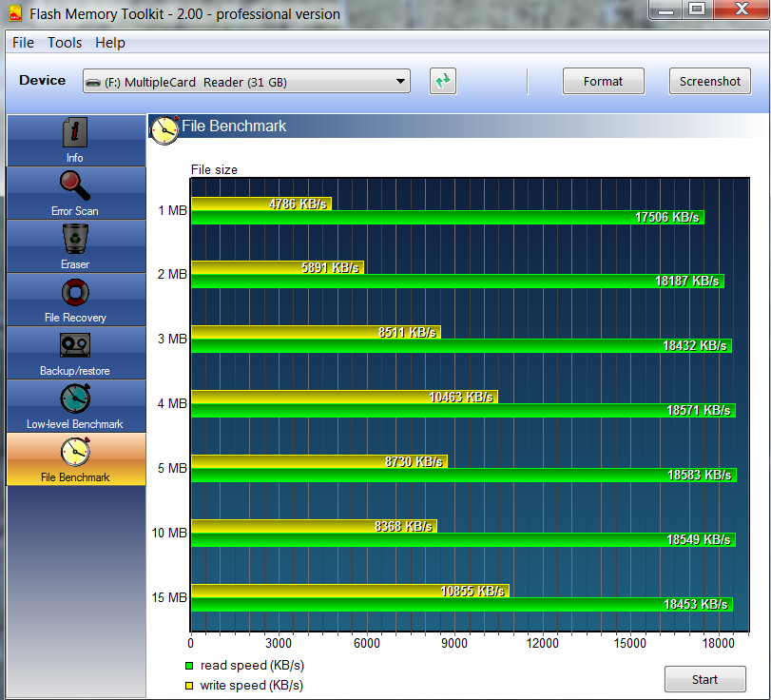
Task: Open the Tools menu
Action: (x=65, y=43)
